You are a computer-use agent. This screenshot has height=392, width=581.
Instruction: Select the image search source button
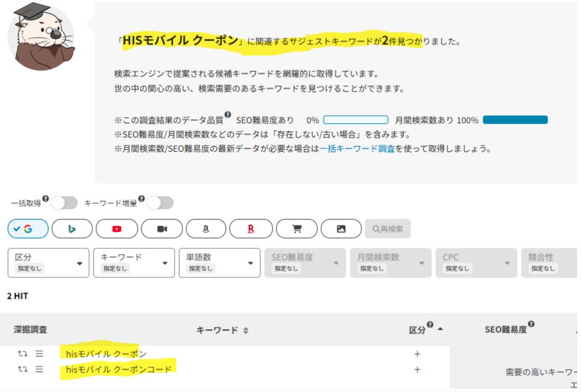tap(341, 229)
